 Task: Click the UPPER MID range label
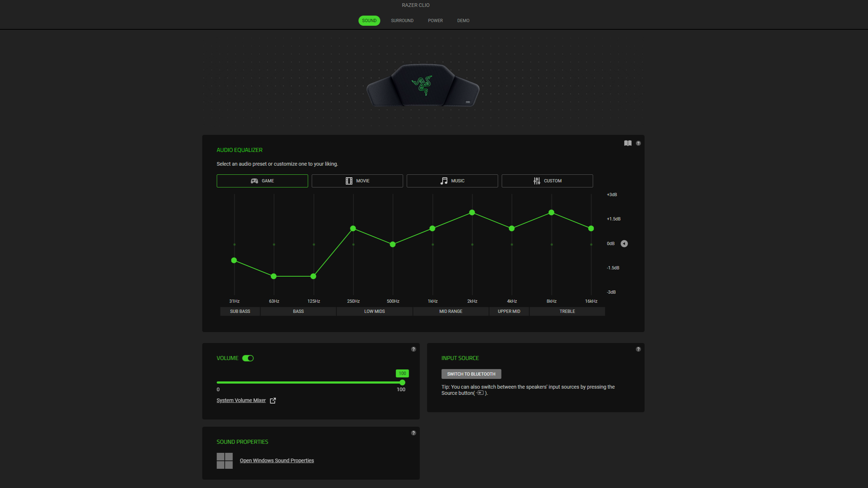pos(509,311)
